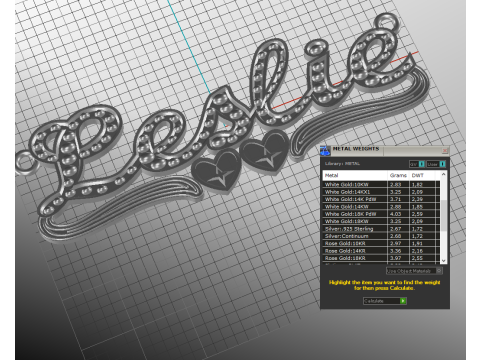The image size is (480, 360).
Task: Click the 2.67 grams value
Action: [x=395, y=229]
